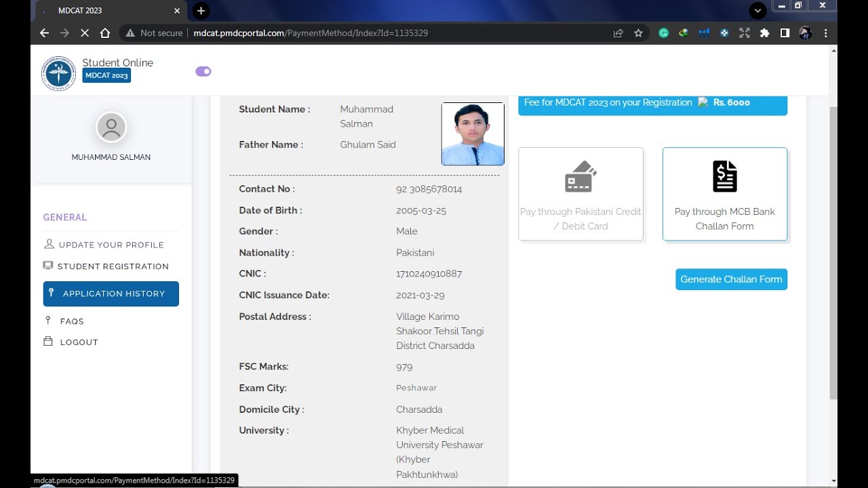The height and width of the screenshot is (488, 868).
Task: Toggle the browser side panel icon
Action: click(785, 33)
